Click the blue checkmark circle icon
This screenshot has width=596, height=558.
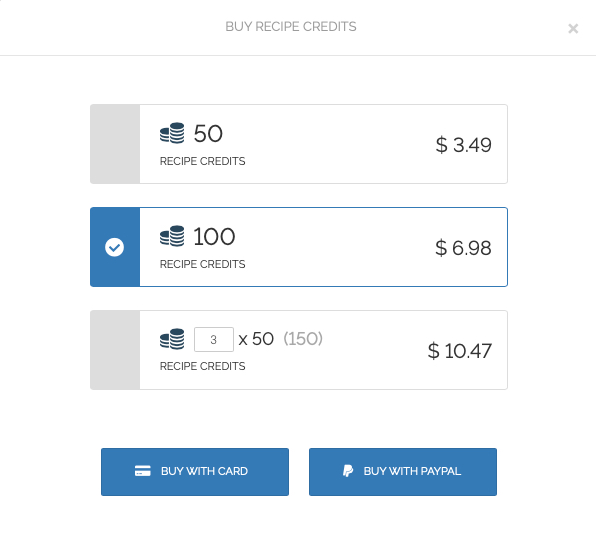114,247
